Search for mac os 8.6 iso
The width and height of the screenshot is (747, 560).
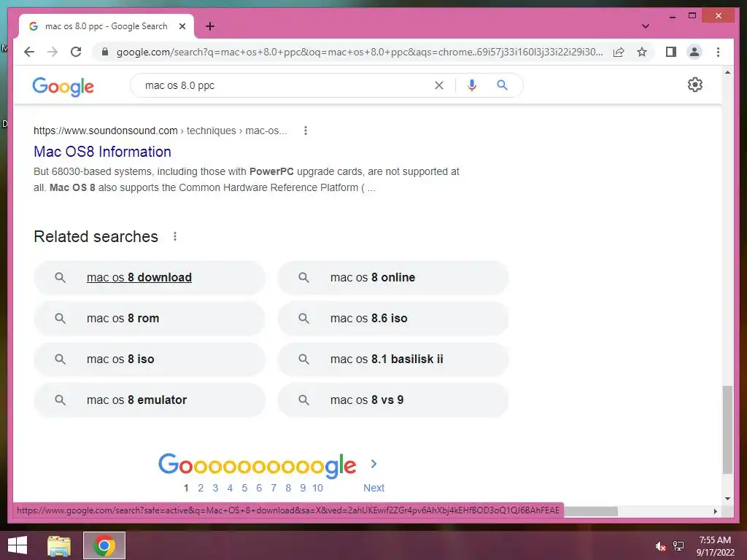point(393,318)
